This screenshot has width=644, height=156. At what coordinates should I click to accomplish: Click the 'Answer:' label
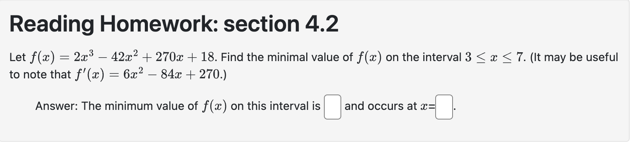click(57, 106)
